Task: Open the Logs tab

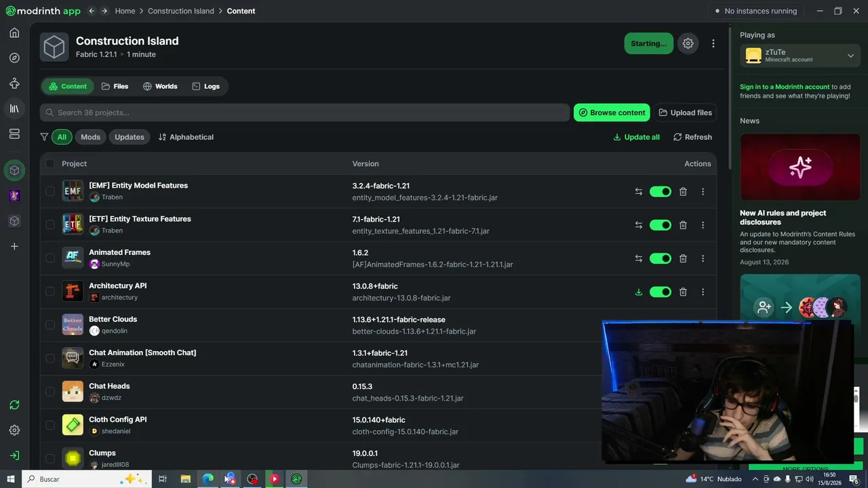Action: pyautogui.click(x=205, y=86)
